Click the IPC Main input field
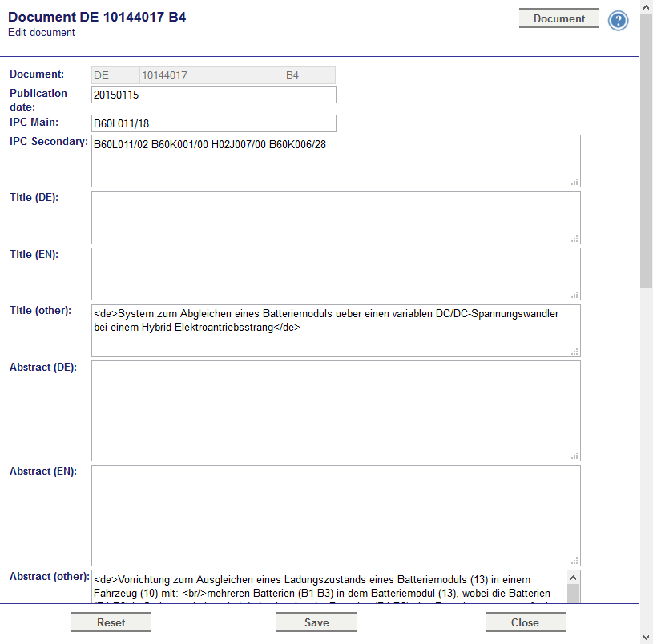The image size is (653, 644). (x=214, y=123)
